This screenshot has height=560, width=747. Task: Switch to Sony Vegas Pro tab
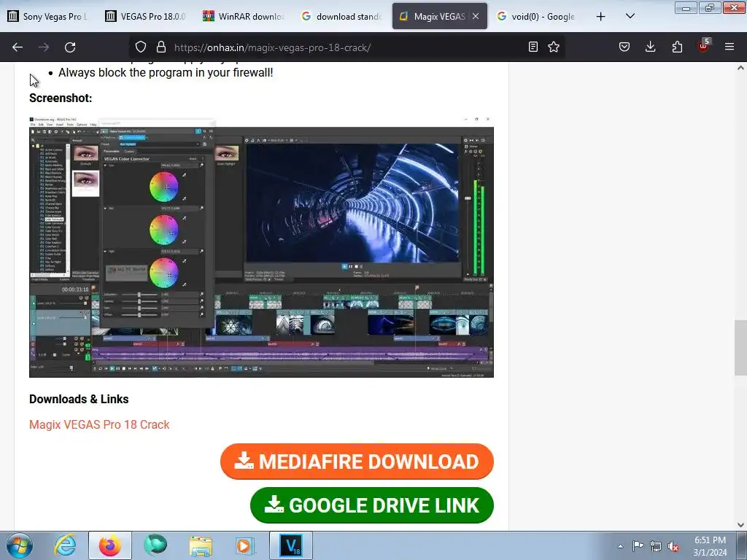tap(47, 16)
